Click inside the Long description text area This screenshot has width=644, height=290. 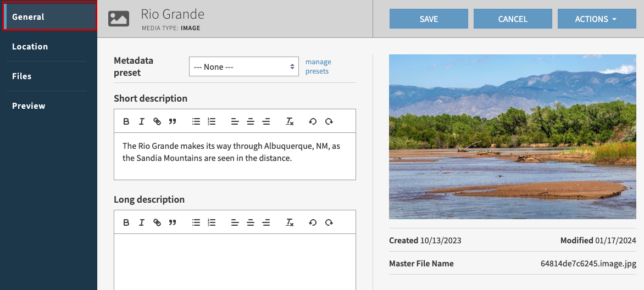(235, 261)
